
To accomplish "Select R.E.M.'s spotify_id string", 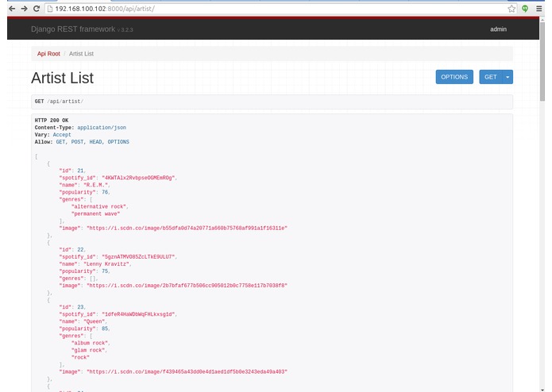I will point(138,178).
